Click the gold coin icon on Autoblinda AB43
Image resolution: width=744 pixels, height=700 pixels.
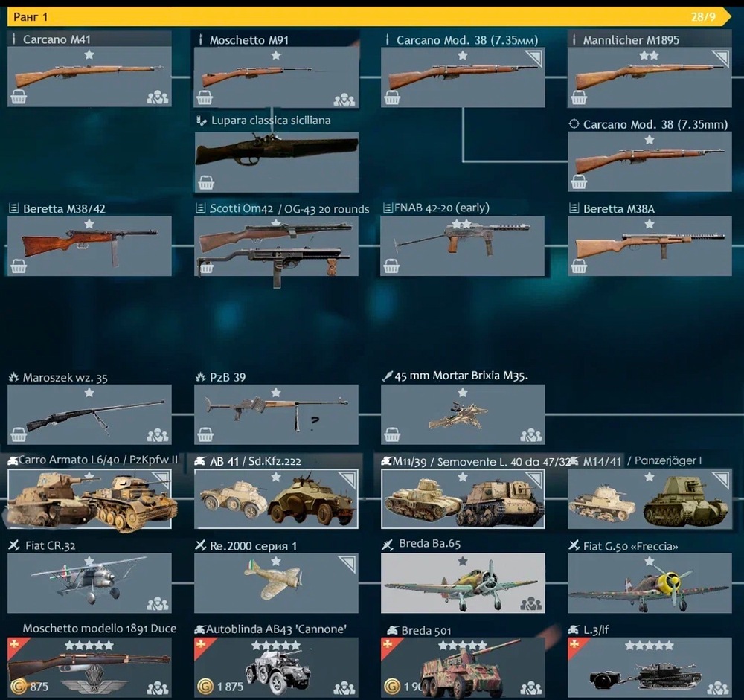pyautogui.click(x=205, y=686)
